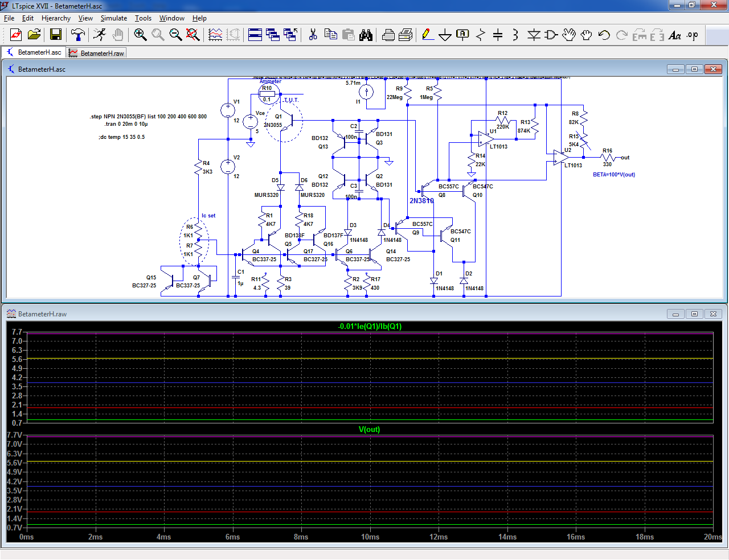Click the Print icon
Viewport: 729px width, 560px height.
pos(406,35)
